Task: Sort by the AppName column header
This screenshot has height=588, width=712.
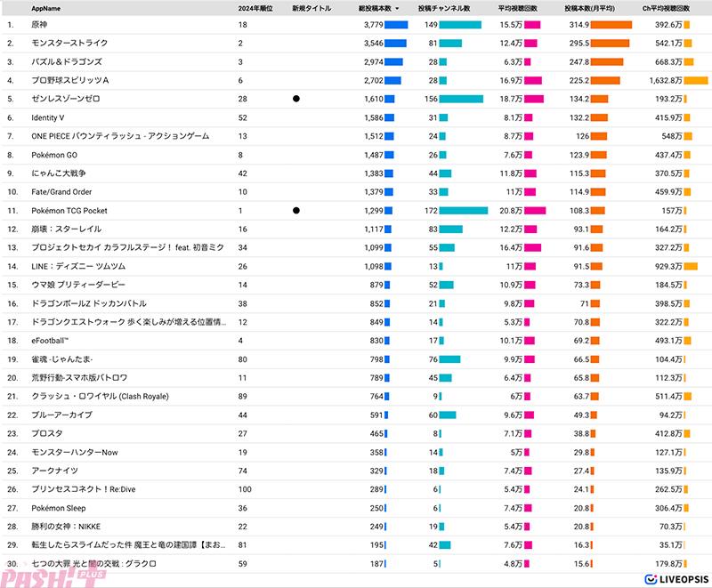Action: [45, 8]
